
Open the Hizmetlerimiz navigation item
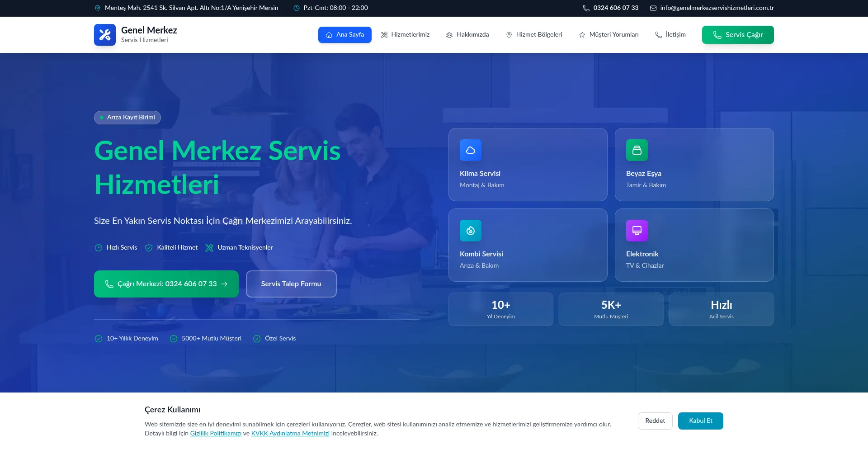pyautogui.click(x=405, y=35)
